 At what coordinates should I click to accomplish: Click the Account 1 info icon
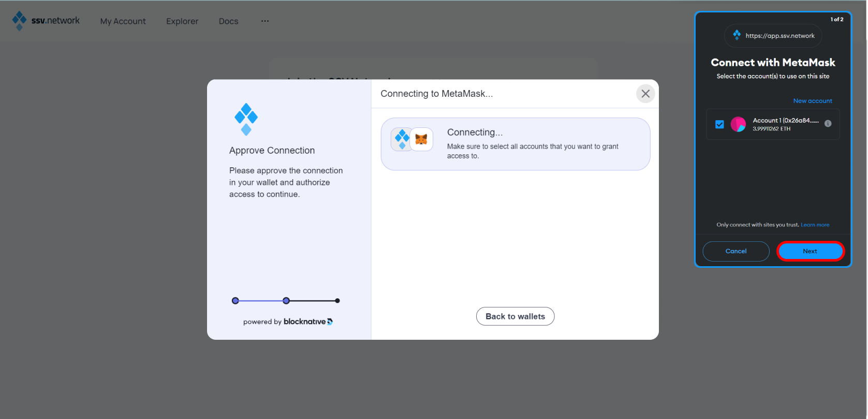coord(828,123)
